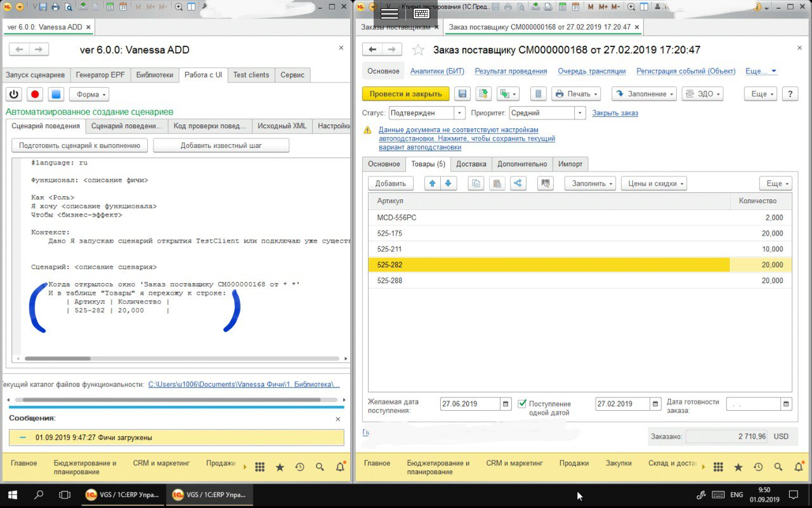Click the copy rows icon in Товары toolbar
Viewport: 812px width, 508px height.
476,184
